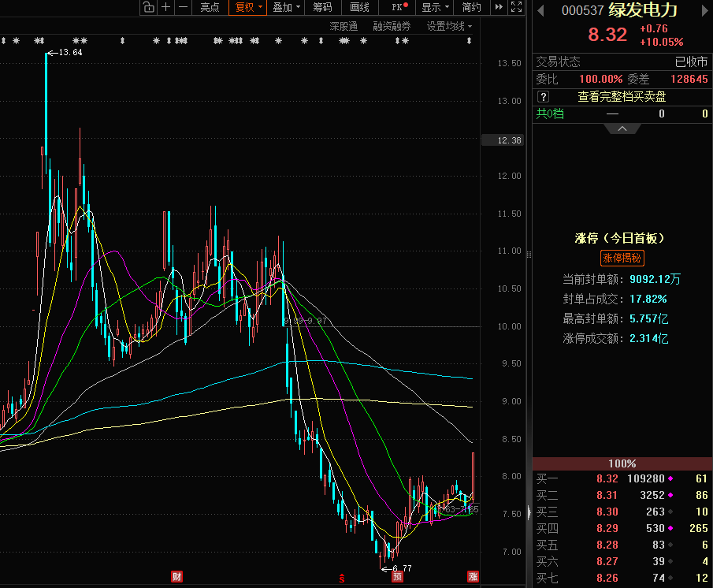Click the 买一 price 8.32
This screenshot has height=588, width=713.
tap(607, 479)
